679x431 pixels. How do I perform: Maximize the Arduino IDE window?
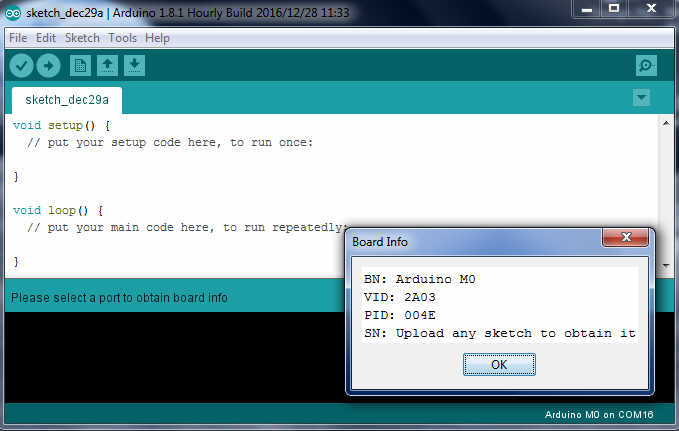[614, 9]
